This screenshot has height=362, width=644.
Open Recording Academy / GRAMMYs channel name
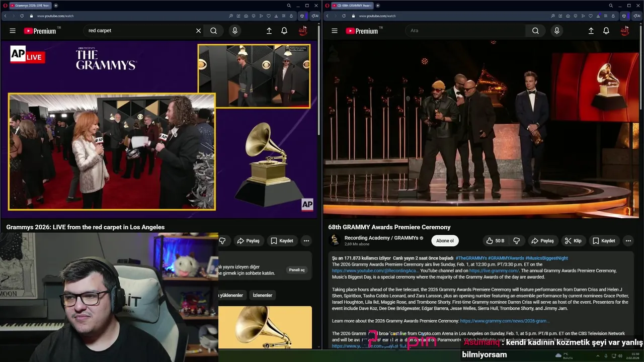381,238
